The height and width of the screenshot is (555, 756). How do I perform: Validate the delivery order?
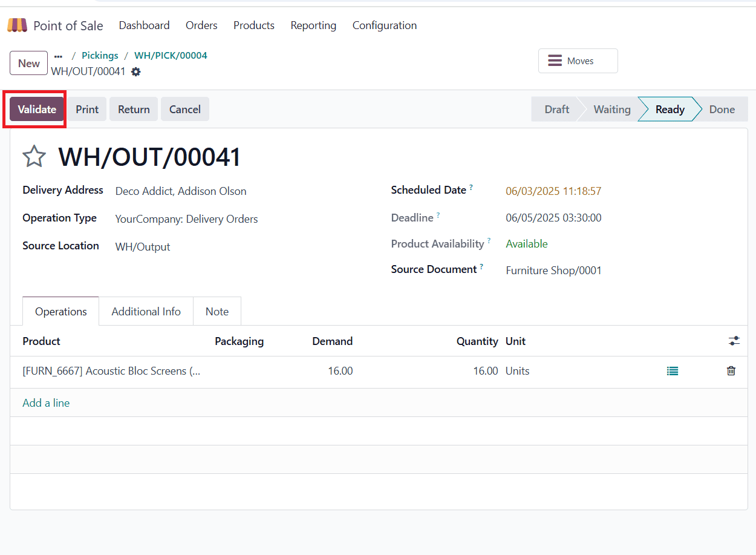[x=37, y=110]
